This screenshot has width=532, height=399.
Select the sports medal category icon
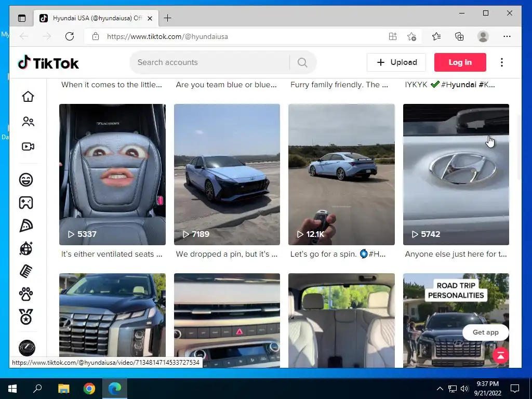coord(26,316)
